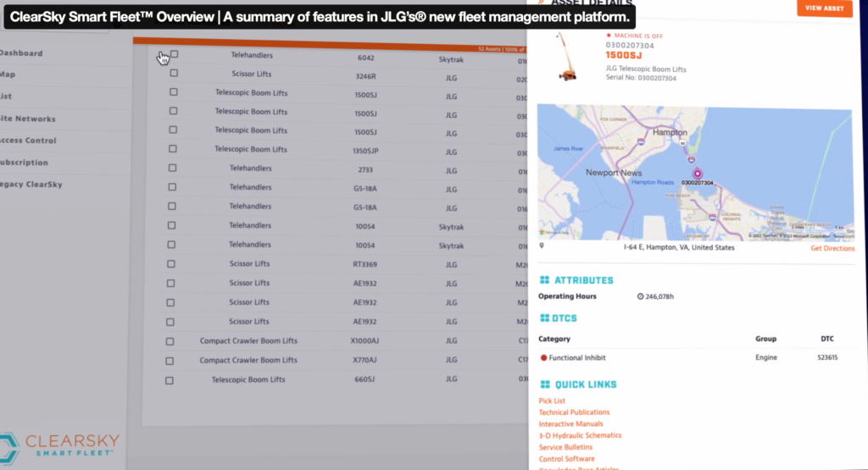Tick the checkbox for Compact Crawler X1000AJ

click(170, 341)
